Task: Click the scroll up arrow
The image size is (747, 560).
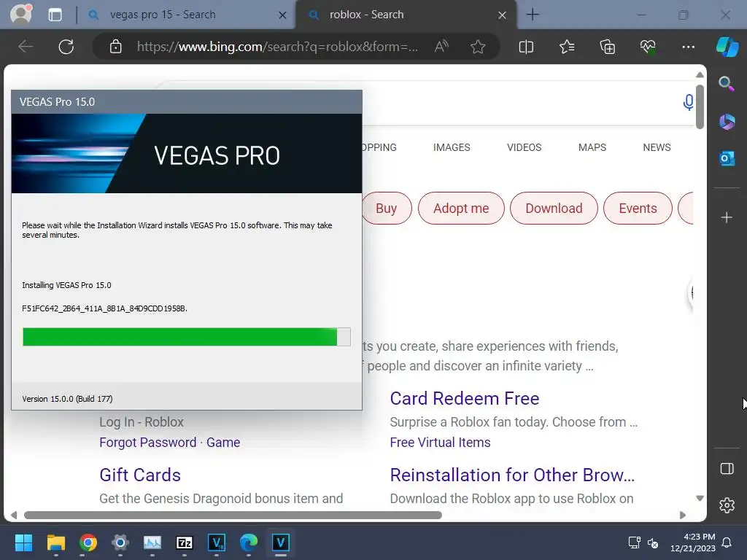Action: tap(700, 74)
